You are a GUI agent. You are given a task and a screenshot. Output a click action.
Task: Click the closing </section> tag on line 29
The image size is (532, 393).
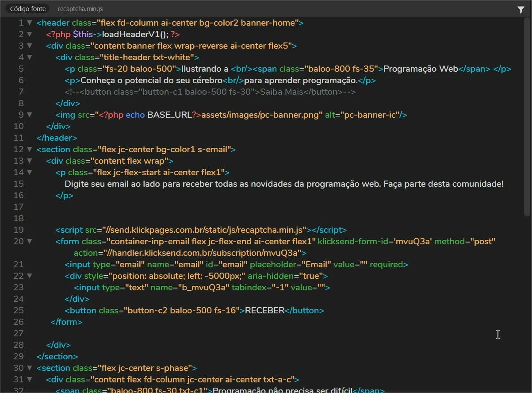point(57,356)
